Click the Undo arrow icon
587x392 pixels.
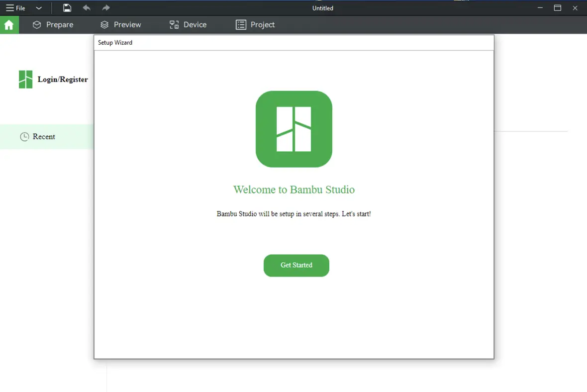[87, 8]
